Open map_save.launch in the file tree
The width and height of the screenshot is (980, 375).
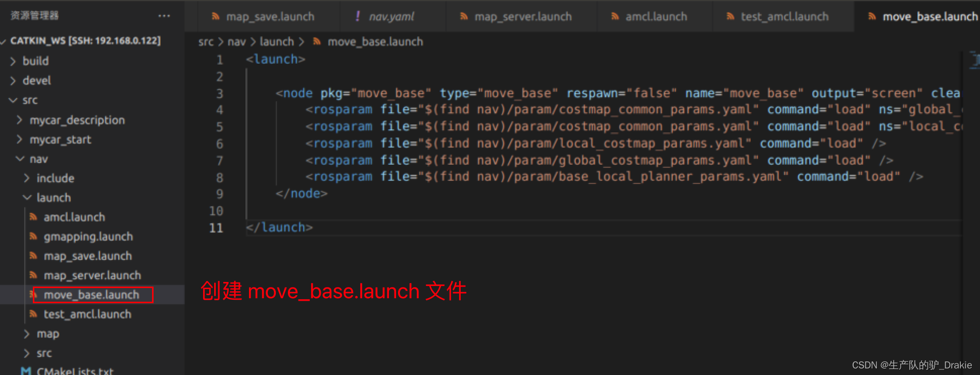click(88, 256)
